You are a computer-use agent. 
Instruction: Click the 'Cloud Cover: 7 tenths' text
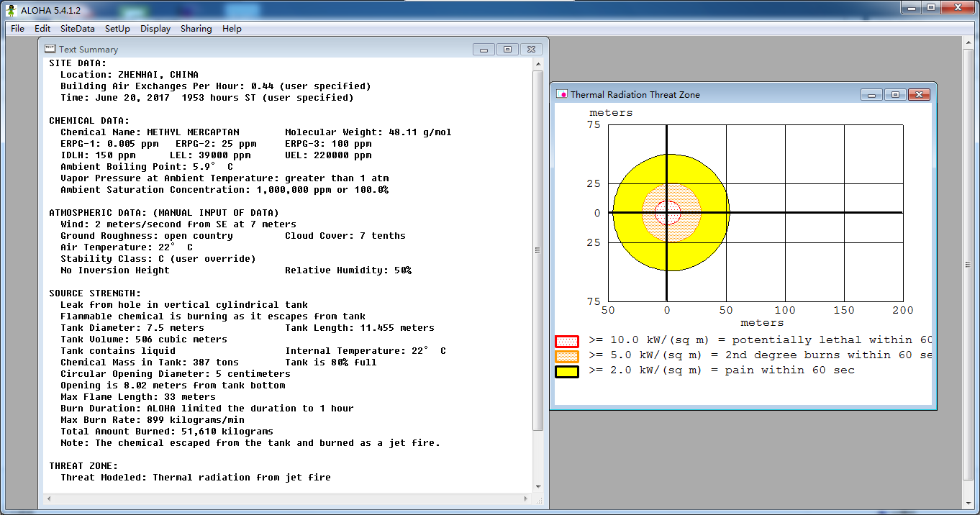[x=345, y=236]
